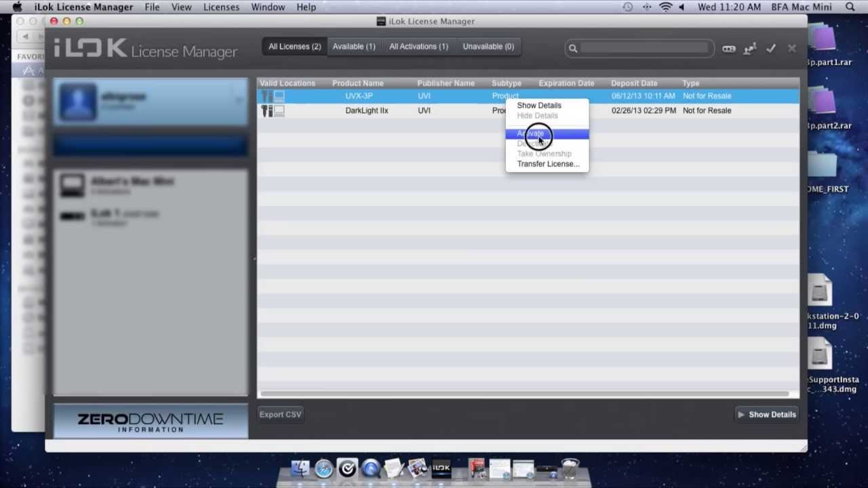Switch to Unavailable (0) tab

488,47
